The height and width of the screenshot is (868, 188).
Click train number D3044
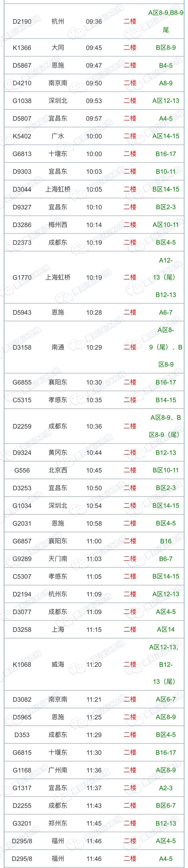pos(22,189)
